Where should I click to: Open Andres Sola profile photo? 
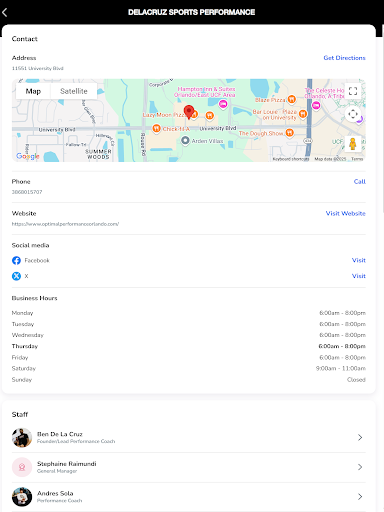(22, 497)
